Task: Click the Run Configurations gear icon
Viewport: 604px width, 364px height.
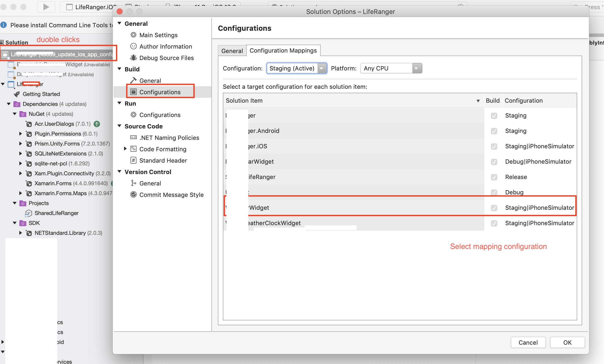Action: point(134,115)
